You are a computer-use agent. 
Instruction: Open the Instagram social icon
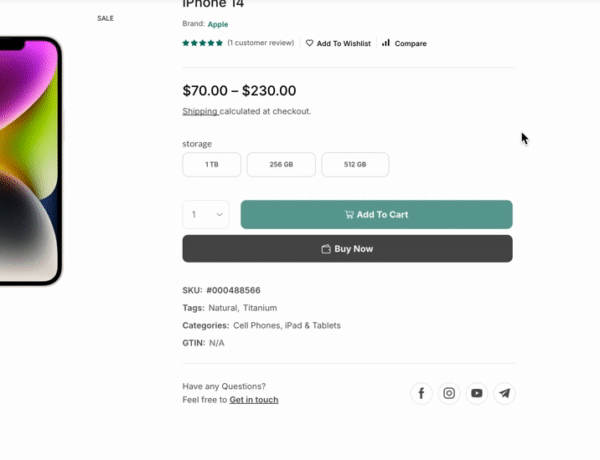click(x=449, y=393)
